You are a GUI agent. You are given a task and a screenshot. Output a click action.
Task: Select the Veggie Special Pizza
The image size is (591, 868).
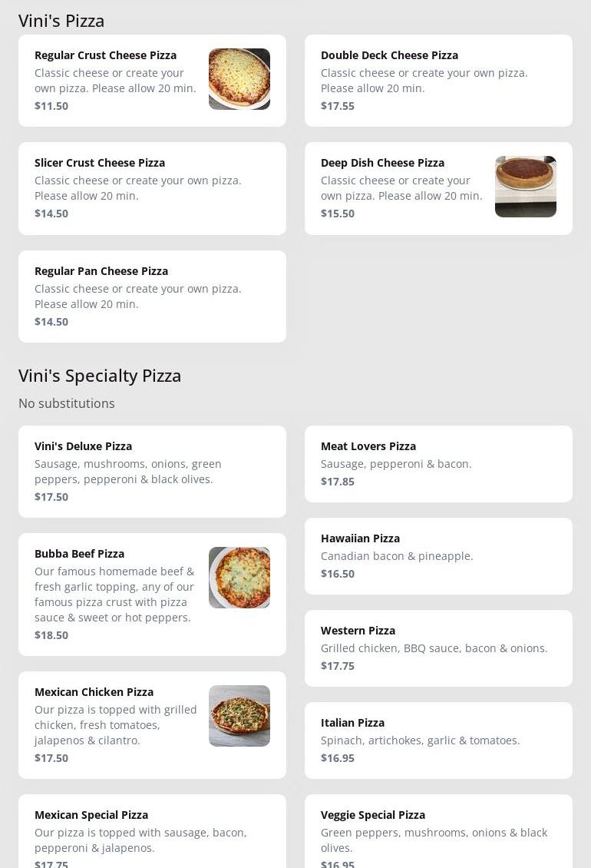point(438,833)
